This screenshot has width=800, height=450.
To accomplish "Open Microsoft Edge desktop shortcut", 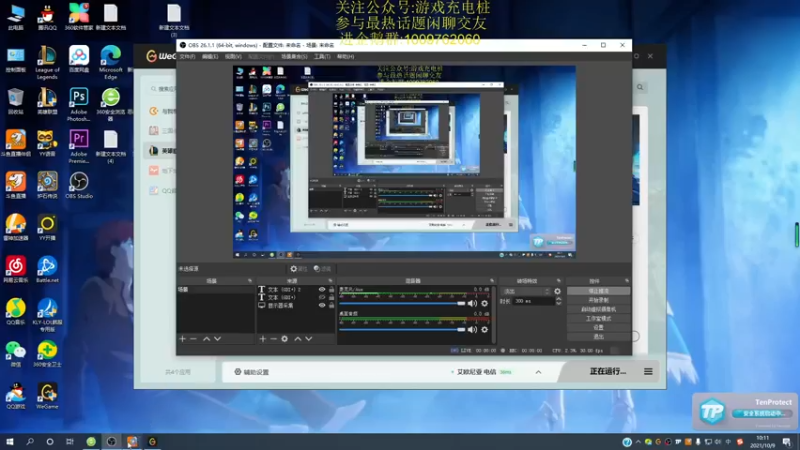I will tap(111, 62).
